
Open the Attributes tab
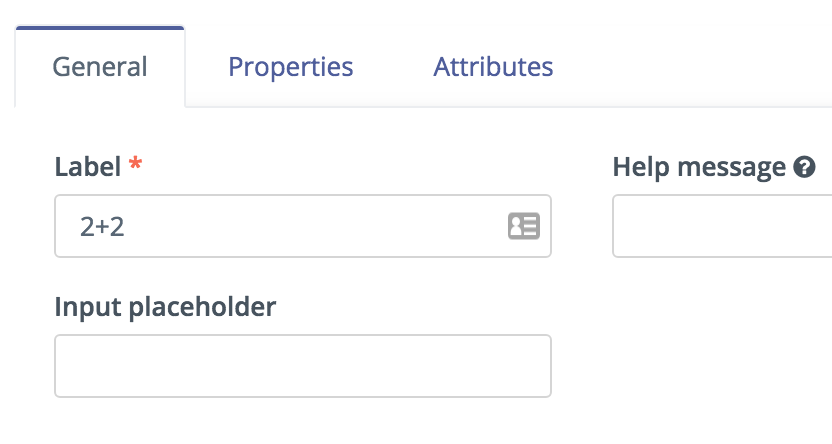(493, 67)
